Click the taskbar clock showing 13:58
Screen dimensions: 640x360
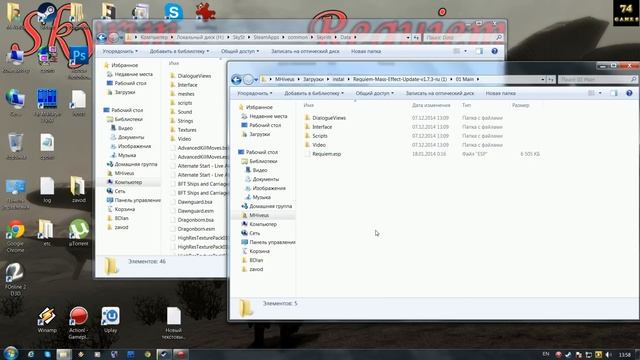(x=624, y=355)
